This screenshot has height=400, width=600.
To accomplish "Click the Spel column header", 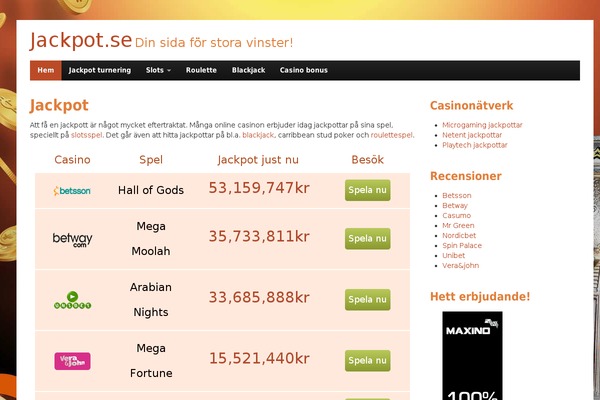I will [x=151, y=160].
